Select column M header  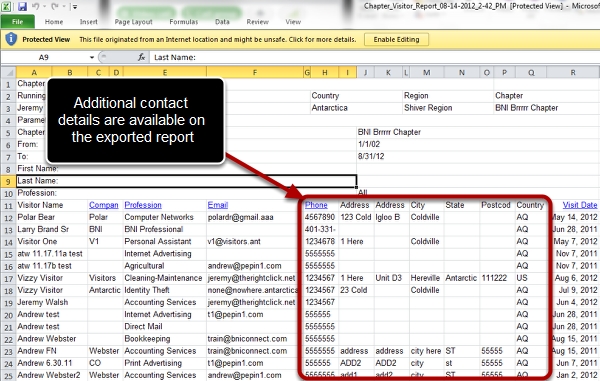[x=427, y=72]
